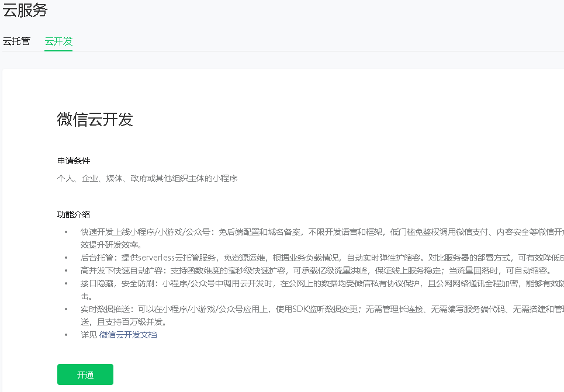Click the 实时数据推送 bullet text

pos(322,309)
